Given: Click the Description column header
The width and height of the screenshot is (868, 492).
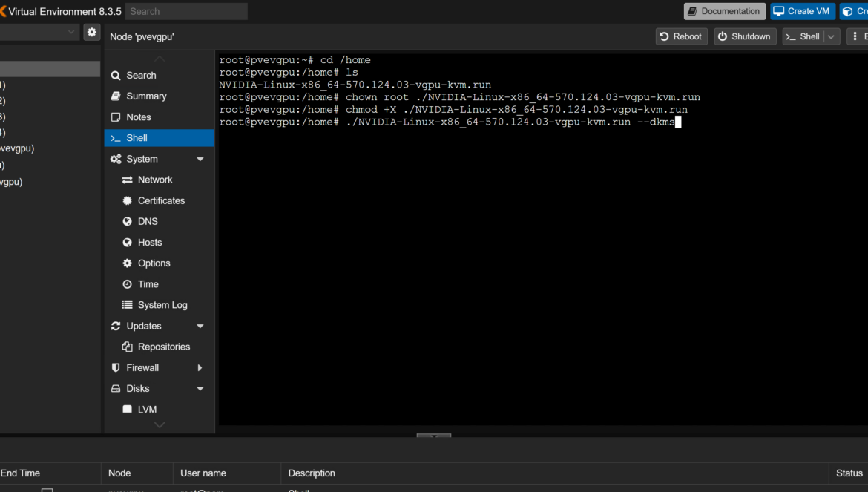Looking at the screenshot, I should (555, 473).
